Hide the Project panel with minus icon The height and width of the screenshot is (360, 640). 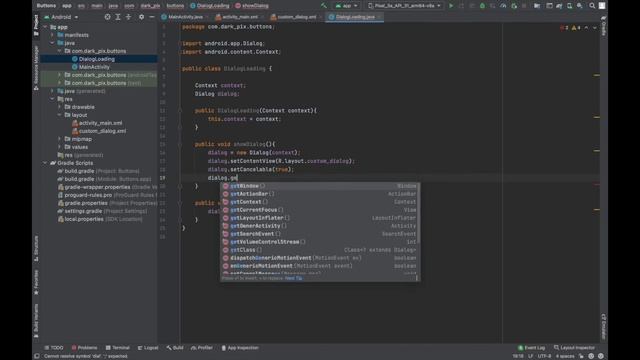[x=151, y=17]
